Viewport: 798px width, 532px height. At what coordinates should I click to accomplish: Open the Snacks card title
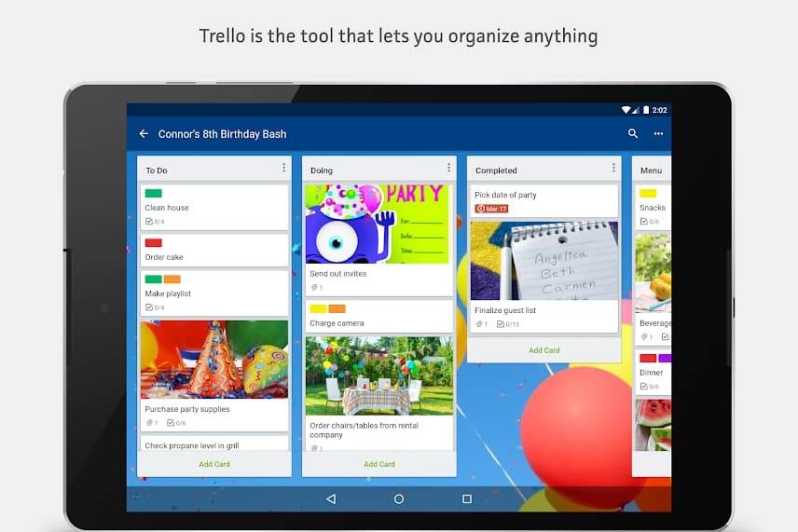pyautogui.click(x=653, y=208)
